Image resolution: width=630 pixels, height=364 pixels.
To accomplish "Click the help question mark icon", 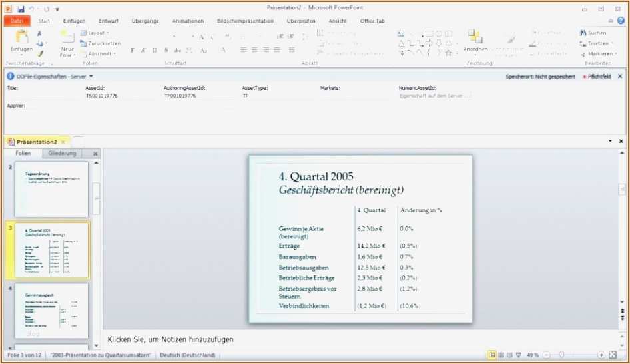I will tap(621, 21).
